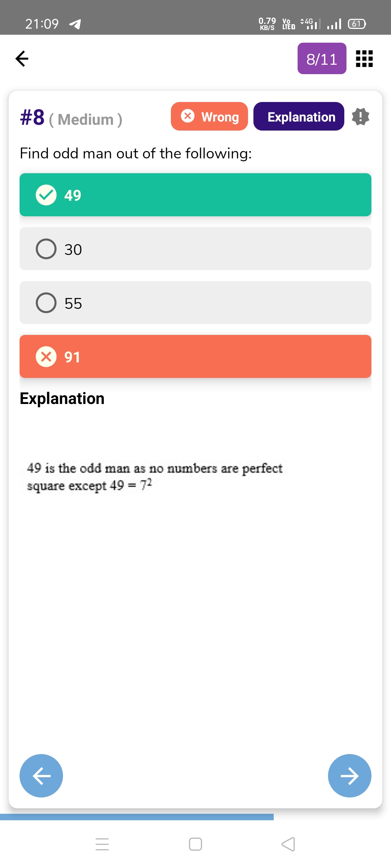Go to the previous question arrow
Viewport: 391px width, 868px height.
(x=41, y=776)
